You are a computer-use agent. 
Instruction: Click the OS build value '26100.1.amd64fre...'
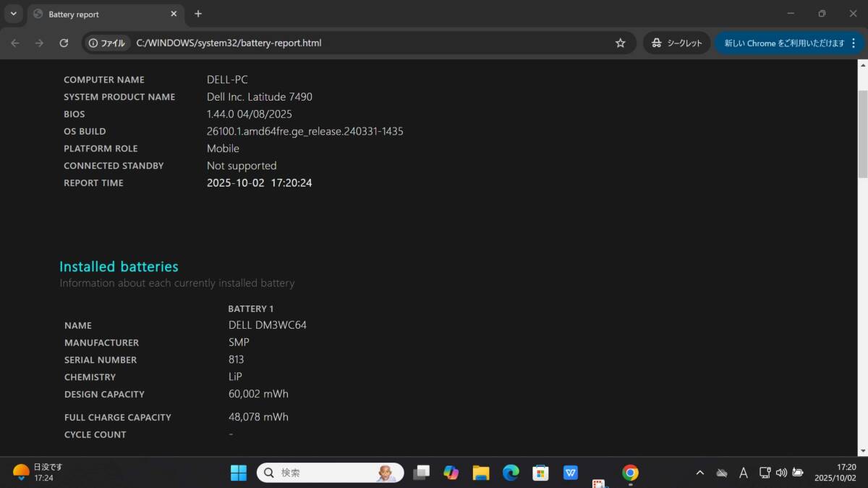pos(305,131)
